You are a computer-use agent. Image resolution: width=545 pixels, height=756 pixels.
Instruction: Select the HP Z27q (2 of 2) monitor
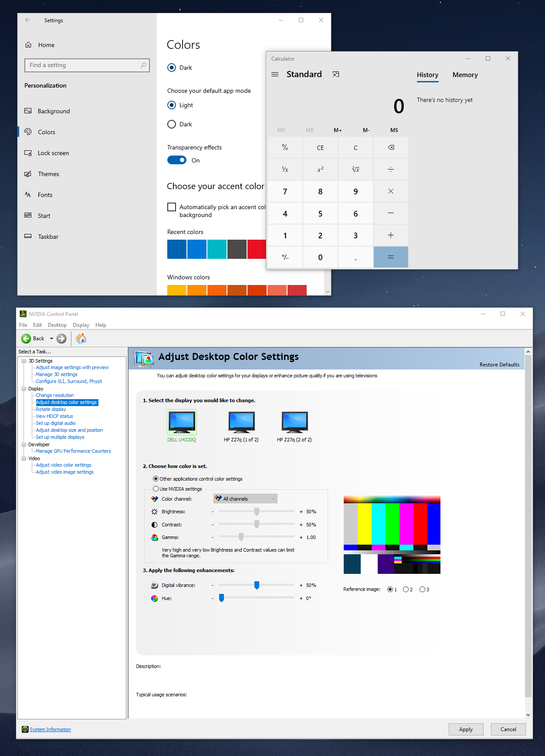(x=295, y=422)
